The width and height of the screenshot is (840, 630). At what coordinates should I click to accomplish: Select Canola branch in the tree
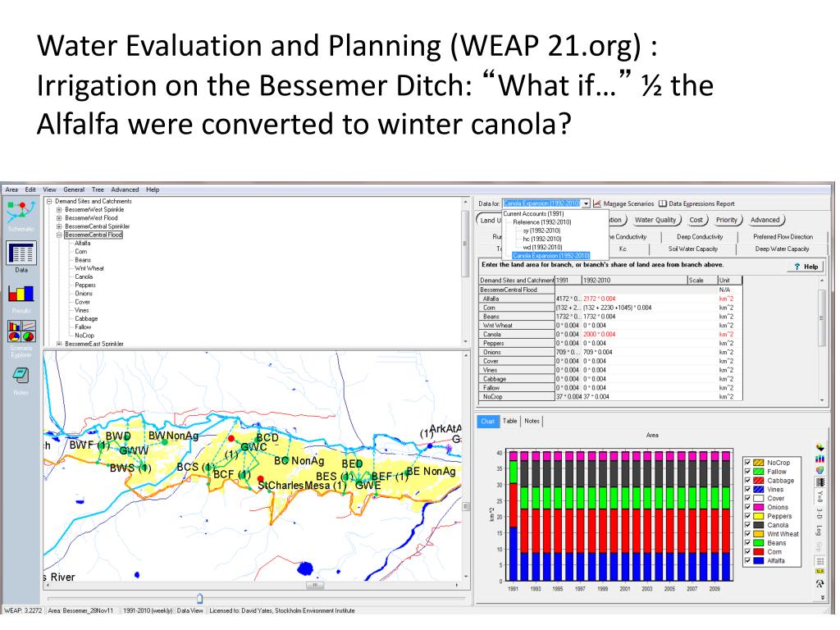[84, 277]
